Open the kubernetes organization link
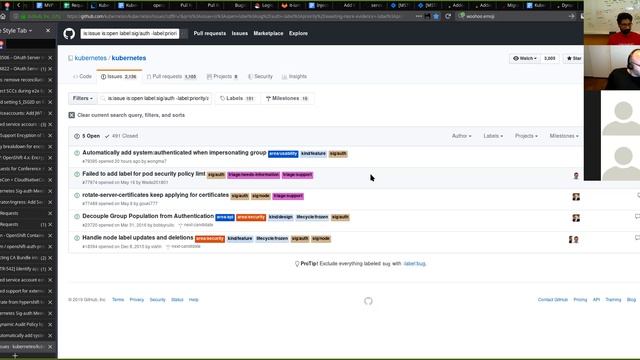The image size is (640, 360). pyautogui.click(x=91, y=58)
